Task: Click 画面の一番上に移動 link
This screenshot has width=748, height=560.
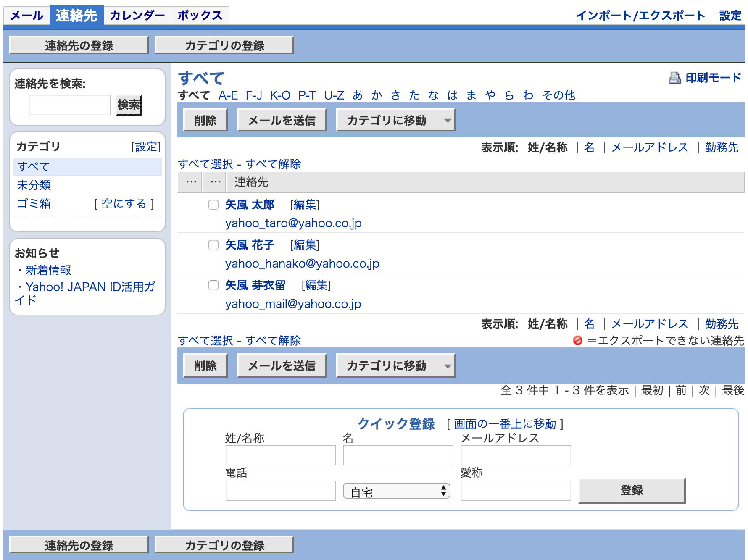Action: point(505,423)
